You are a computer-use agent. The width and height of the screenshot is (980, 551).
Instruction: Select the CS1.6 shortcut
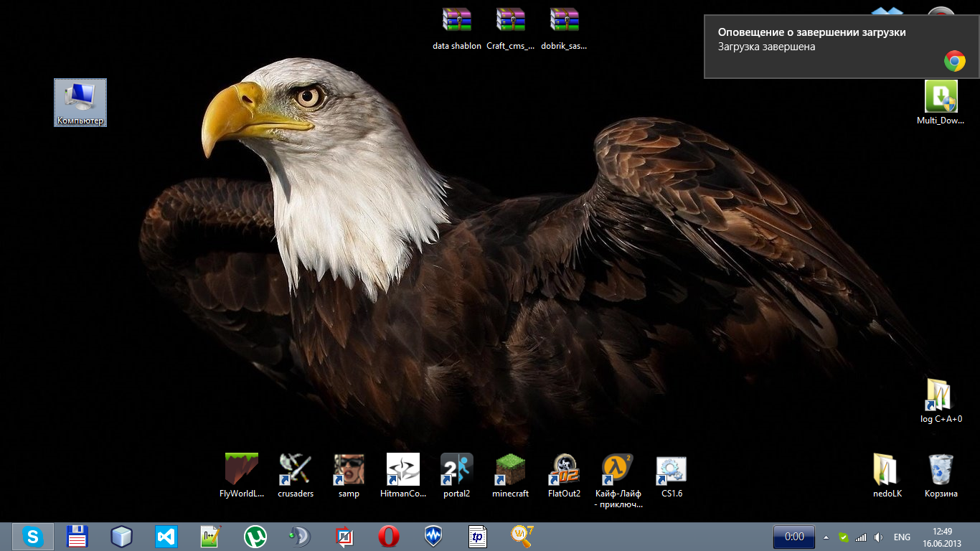[672, 476]
